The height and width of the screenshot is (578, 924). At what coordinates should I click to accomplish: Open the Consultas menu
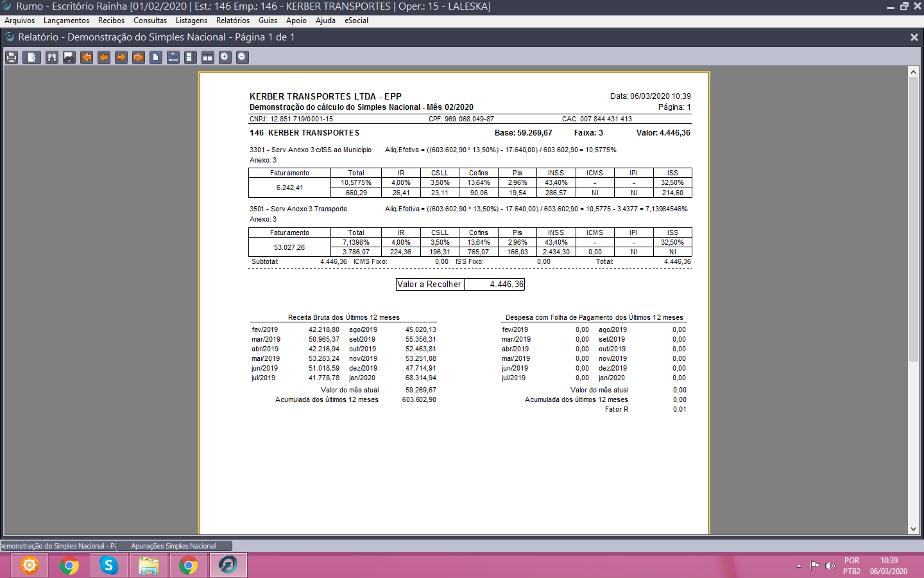pyautogui.click(x=150, y=21)
